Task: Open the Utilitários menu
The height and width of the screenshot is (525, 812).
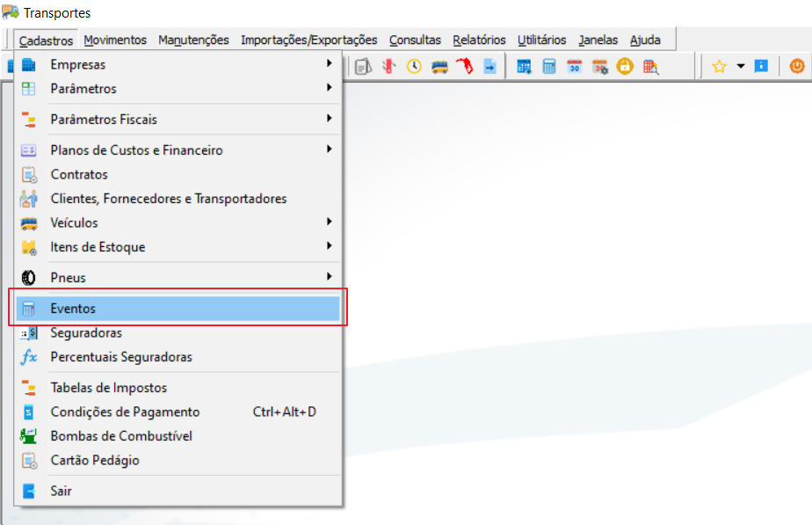Action: click(x=541, y=40)
